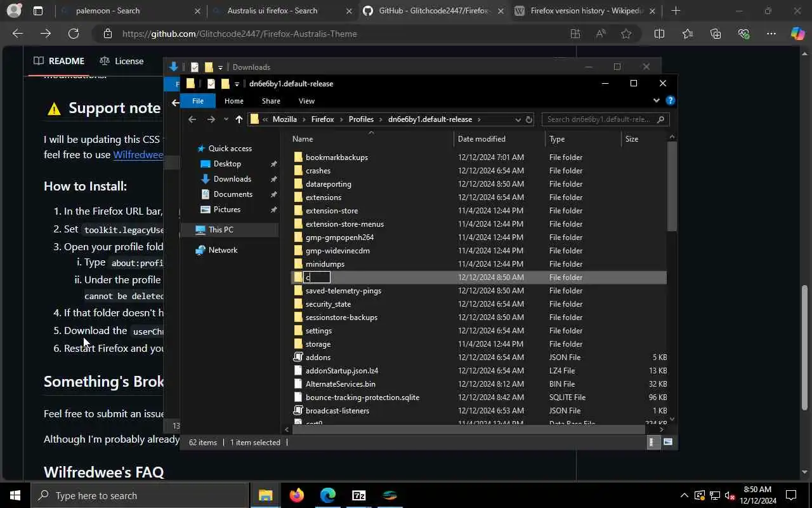
Task: Select the AlternateServices.bin file
Action: point(340,384)
